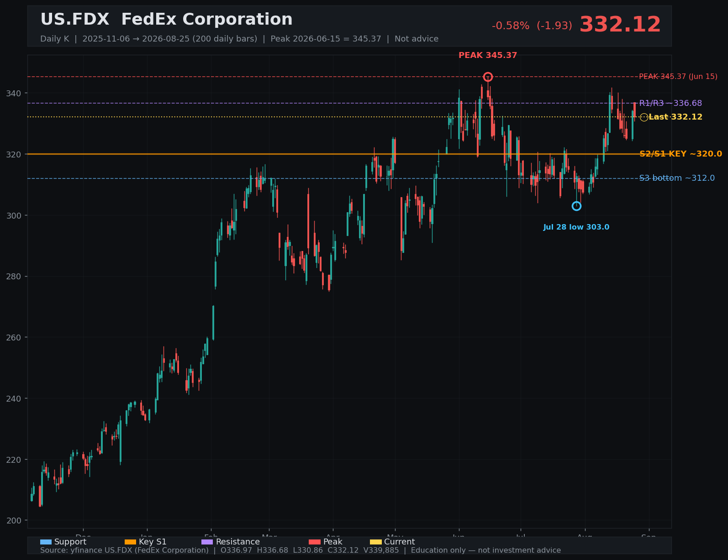Click the 320 y-axis tick label
Screen dimensions: 728x560
(x=15, y=154)
